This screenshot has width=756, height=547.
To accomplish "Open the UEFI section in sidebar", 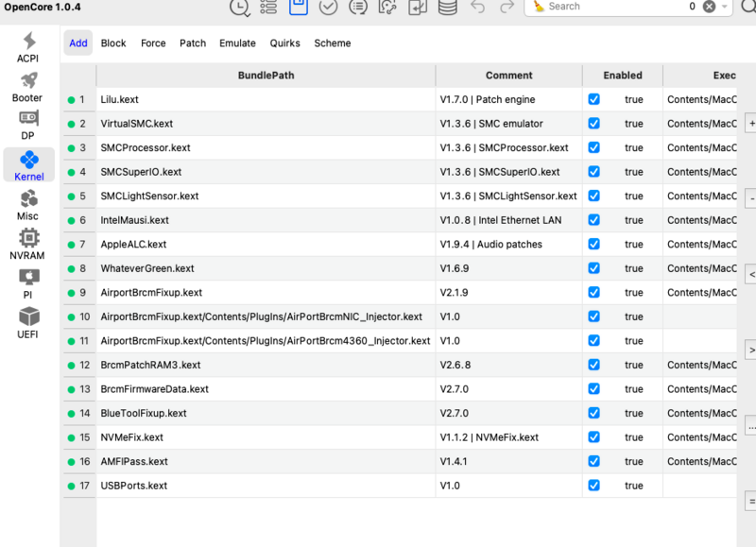I will tap(28, 323).
